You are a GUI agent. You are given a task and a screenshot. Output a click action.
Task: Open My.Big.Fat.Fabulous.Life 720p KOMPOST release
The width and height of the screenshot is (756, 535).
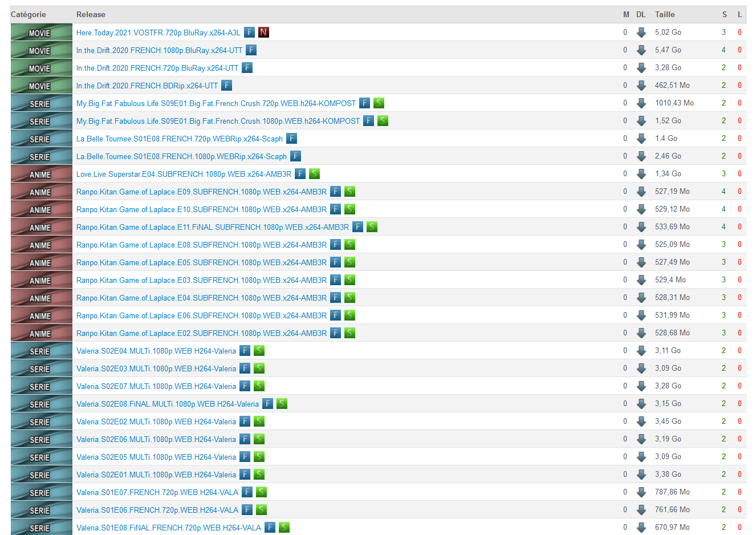click(216, 103)
